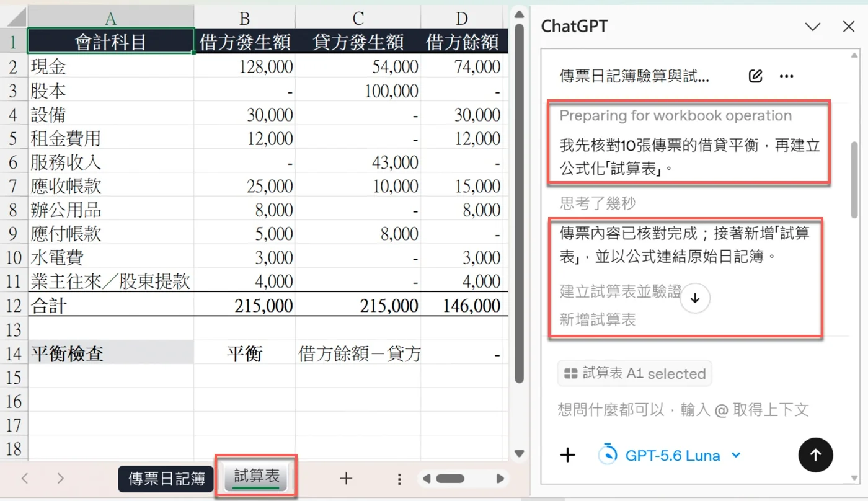Switch to the 傳票日記簿 sheet tab

(167, 479)
